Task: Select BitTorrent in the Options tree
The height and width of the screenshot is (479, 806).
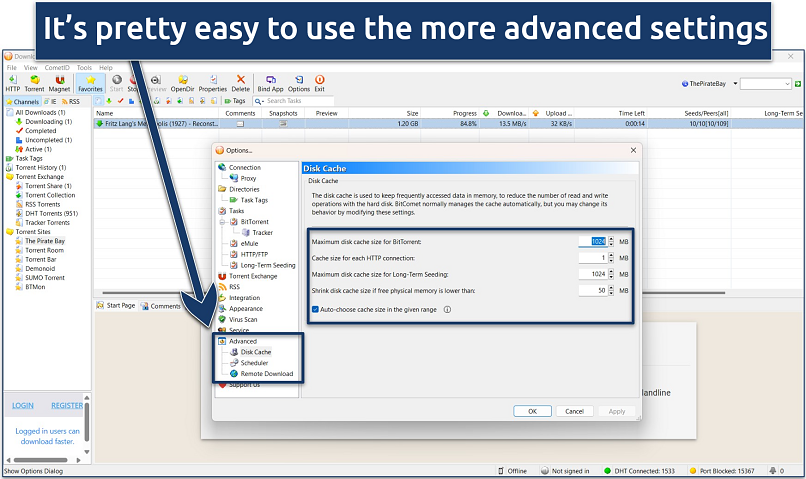Action: [x=254, y=222]
